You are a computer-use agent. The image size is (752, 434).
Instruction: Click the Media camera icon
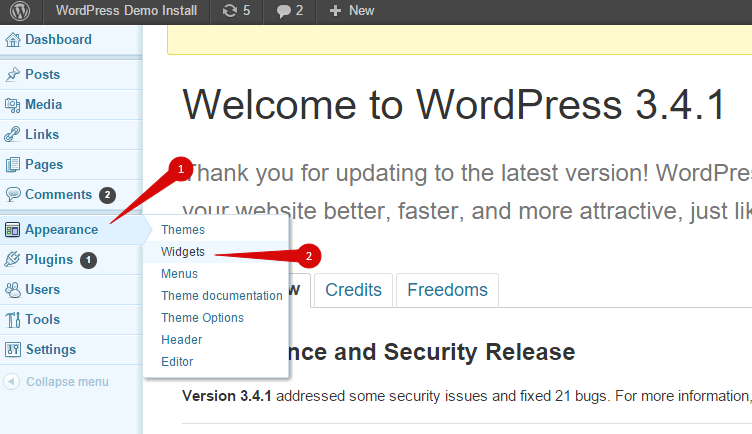click(x=13, y=105)
